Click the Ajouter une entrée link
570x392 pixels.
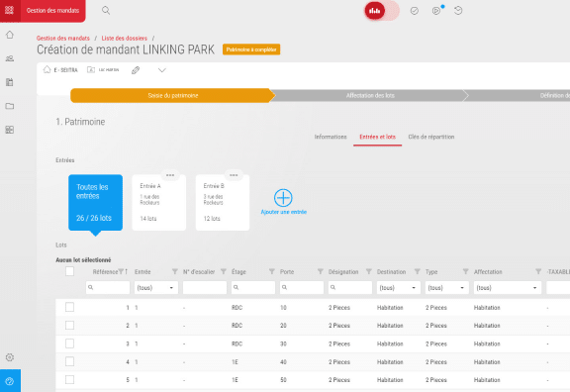pyautogui.click(x=284, y=212)
